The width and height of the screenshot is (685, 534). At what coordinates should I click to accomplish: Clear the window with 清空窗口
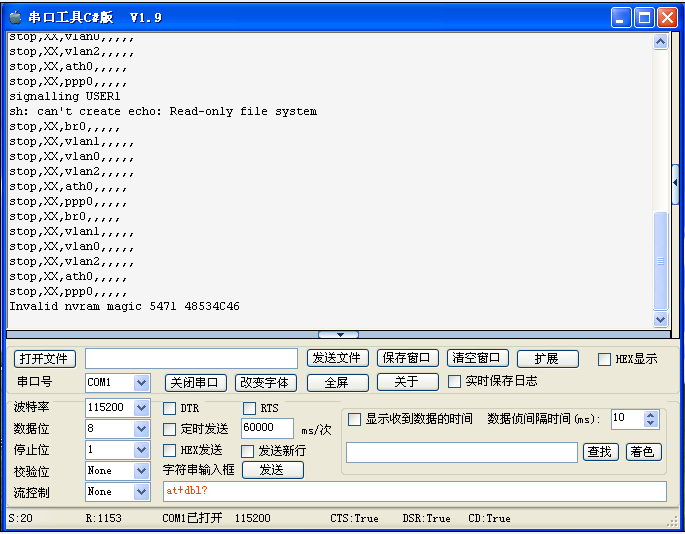(x=477, y=358)
